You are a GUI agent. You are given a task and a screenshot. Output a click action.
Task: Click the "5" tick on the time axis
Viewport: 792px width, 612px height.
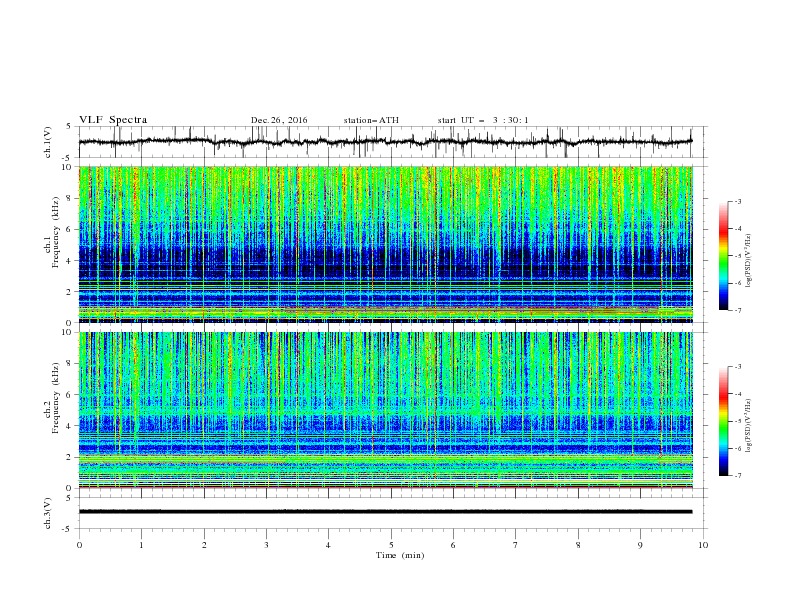click(391, 545)
